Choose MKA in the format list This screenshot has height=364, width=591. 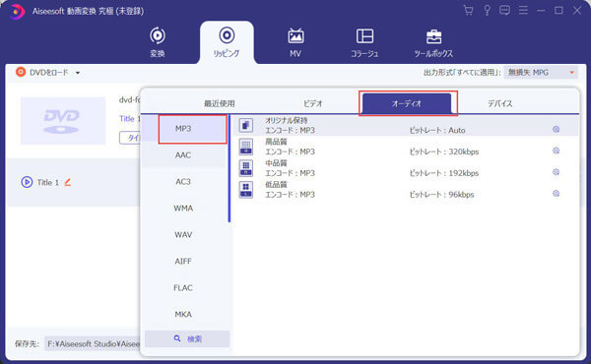[183, 314]
